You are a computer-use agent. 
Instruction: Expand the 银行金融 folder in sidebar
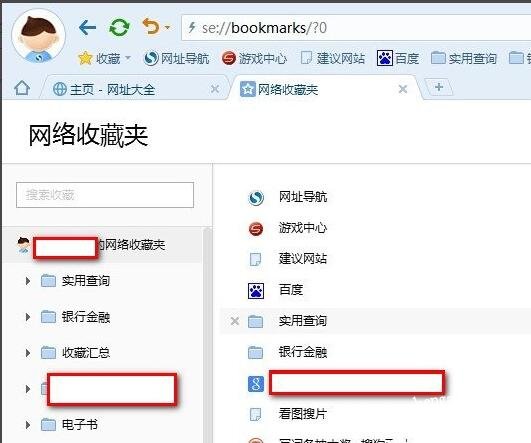[x=28, y=317]
